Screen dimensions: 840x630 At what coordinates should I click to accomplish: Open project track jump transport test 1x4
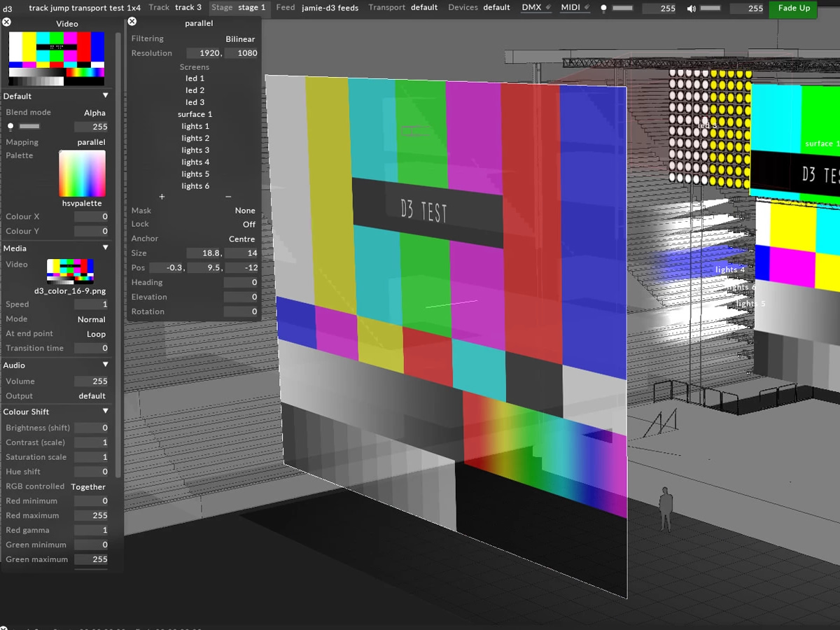point(85,8)
